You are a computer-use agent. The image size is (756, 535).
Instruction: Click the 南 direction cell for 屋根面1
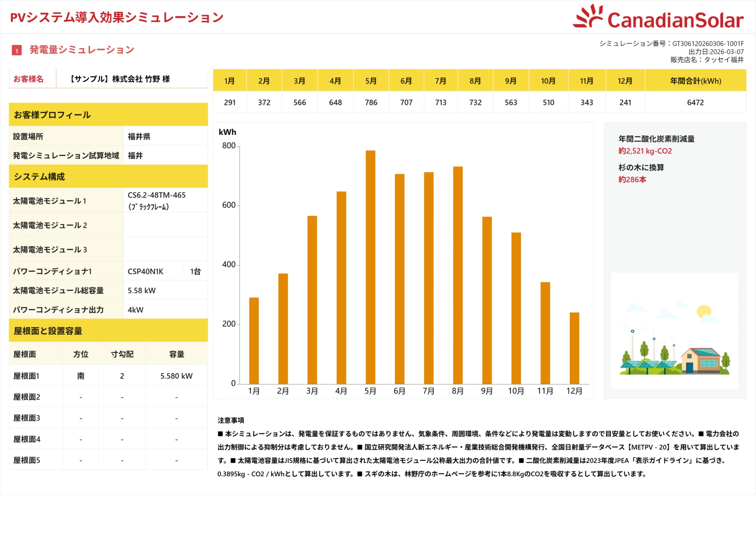click(81, 376)
